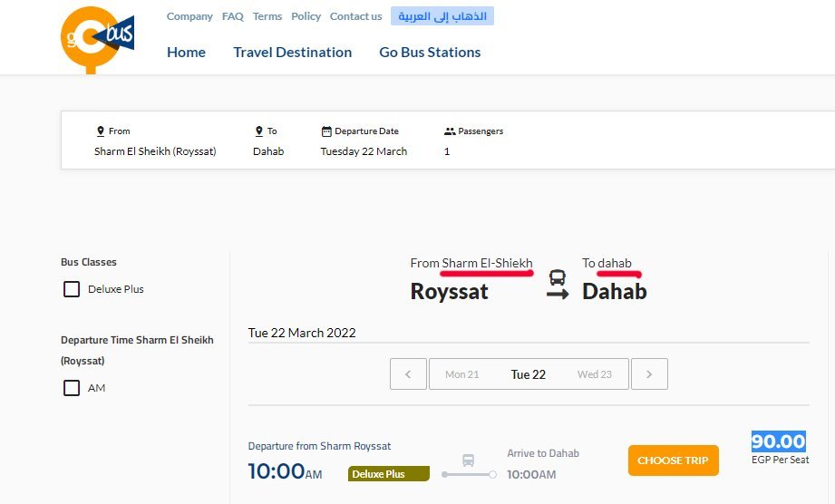Click the location pin icon beside From
This screenshot has width=835, height=504.
click(x=101, y=131)
